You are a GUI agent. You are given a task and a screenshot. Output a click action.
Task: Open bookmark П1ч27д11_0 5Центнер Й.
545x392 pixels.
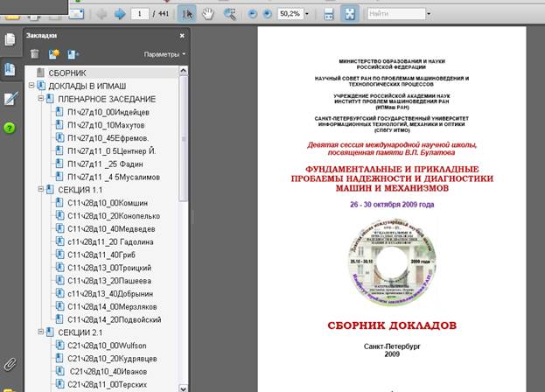(x=112, y=151)
